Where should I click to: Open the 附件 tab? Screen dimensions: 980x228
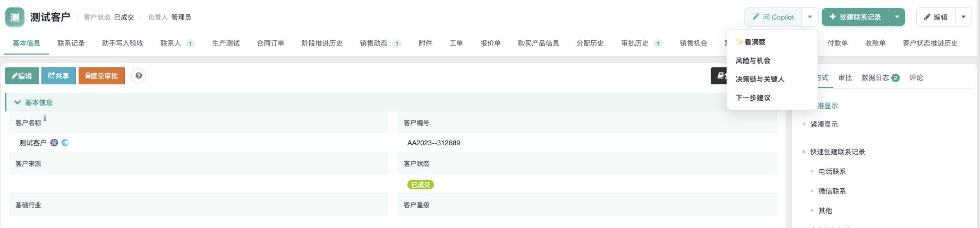425,43
